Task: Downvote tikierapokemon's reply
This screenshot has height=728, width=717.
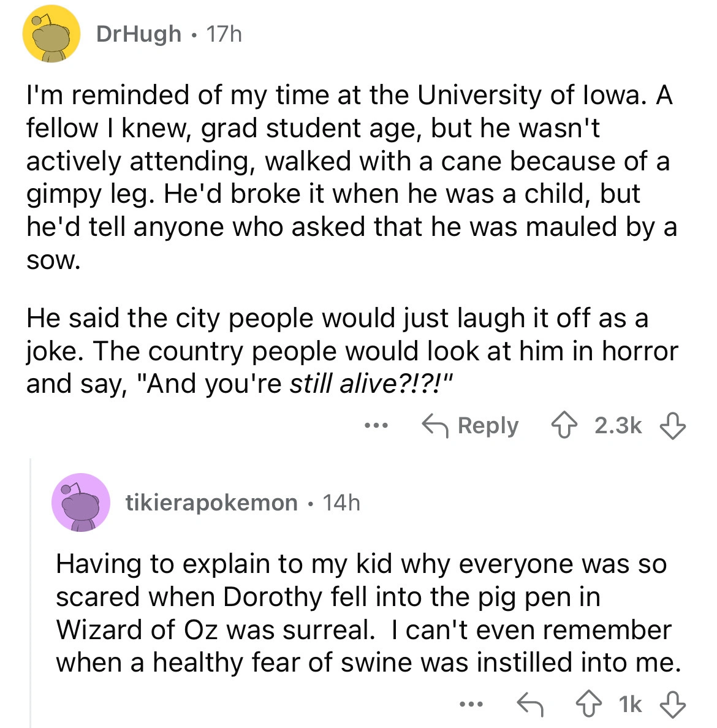Action: [x=672, y=705]
